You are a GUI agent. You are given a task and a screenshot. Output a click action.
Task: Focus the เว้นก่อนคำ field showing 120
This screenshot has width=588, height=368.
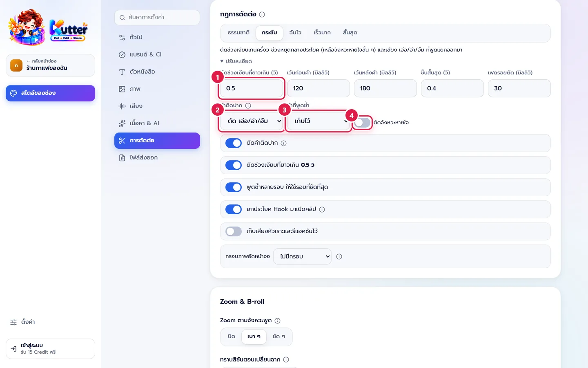(x=318, y=88)
